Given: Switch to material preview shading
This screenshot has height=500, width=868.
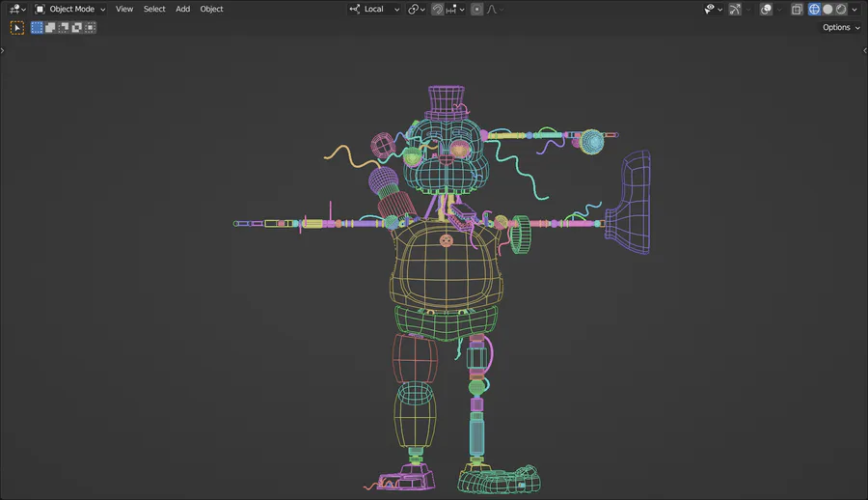Looking at the screenshot, I should [x=841, y=9].
